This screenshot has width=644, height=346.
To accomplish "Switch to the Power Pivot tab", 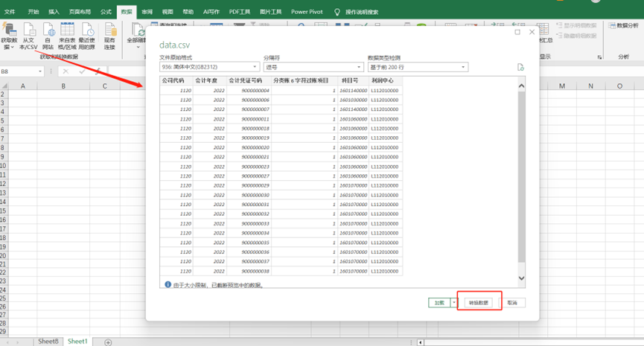I will point(307,12).
